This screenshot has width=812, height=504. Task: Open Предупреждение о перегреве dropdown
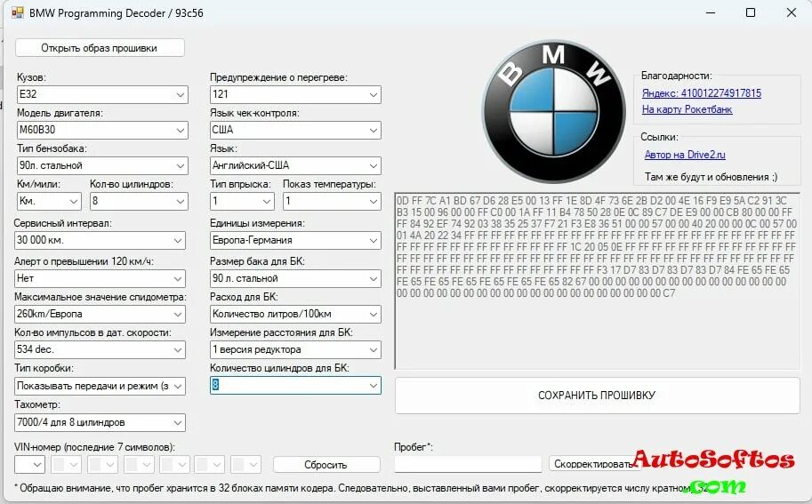click(x=295, y=94)
